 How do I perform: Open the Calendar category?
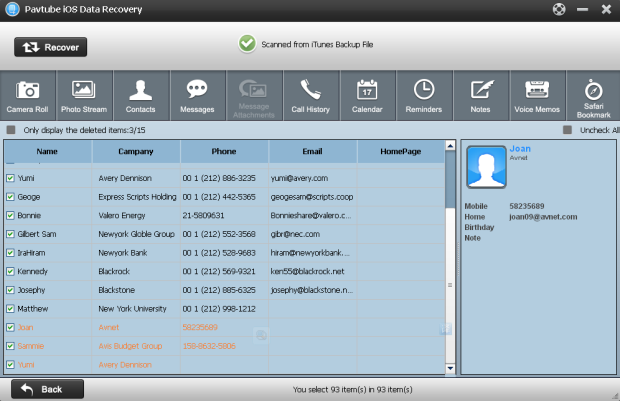point(367,96)
